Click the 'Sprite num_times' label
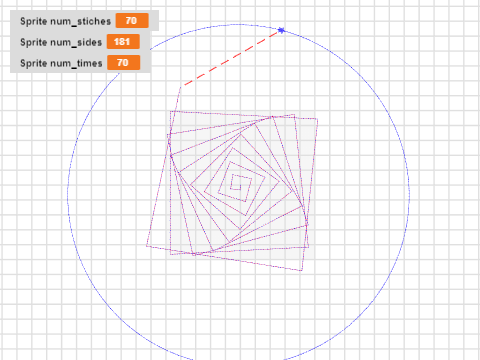The image size is (480, 360). [x=61, y=63]
